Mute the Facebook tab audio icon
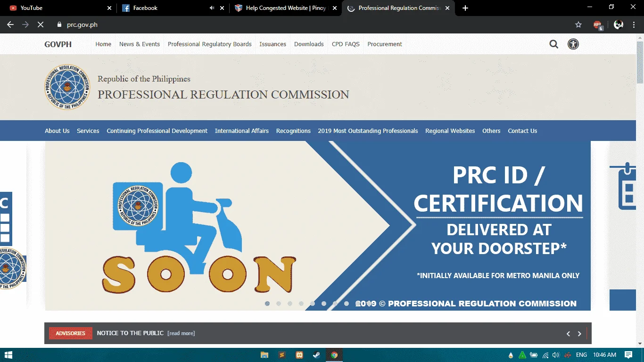This screenshot has height=362, width=644. tap(212, 8)
